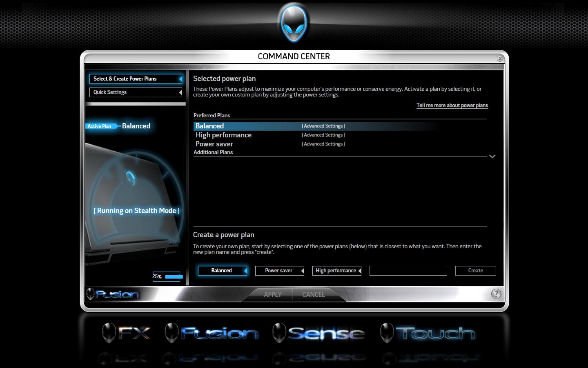The height and width of the screenshot is (368, 588).
Task: Select the Balanced preferred plan
Action: (x=317, y=126)
